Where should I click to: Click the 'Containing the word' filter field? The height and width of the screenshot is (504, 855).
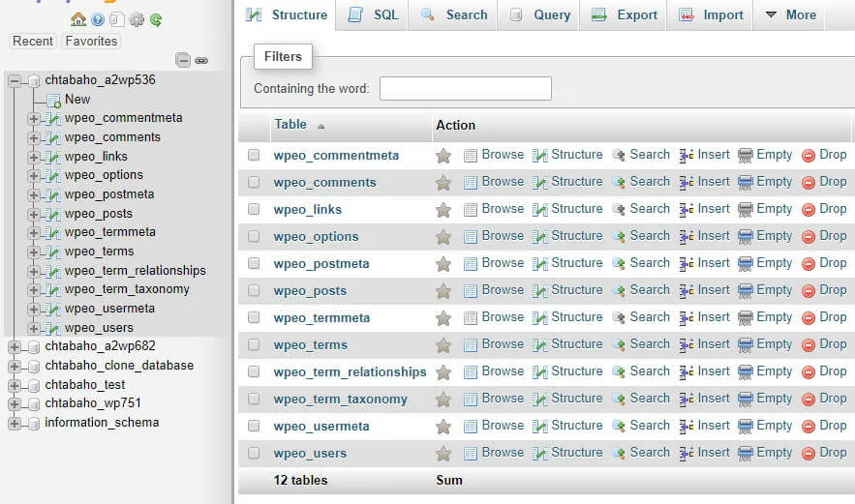pyautogui.click(x=465, y=88)
